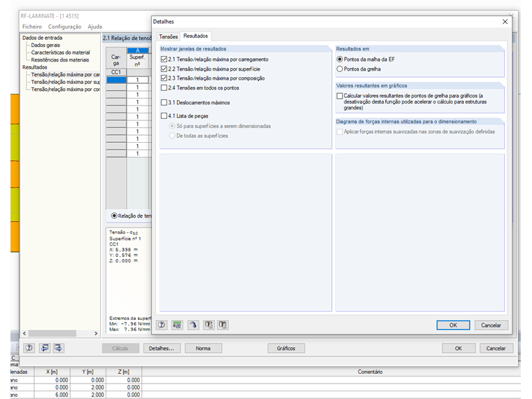Viewport: 532px width, 399px height.
Task: Uncheck 2.3 Tensão/relação máxima por composição
Action: tap(164, 78)
